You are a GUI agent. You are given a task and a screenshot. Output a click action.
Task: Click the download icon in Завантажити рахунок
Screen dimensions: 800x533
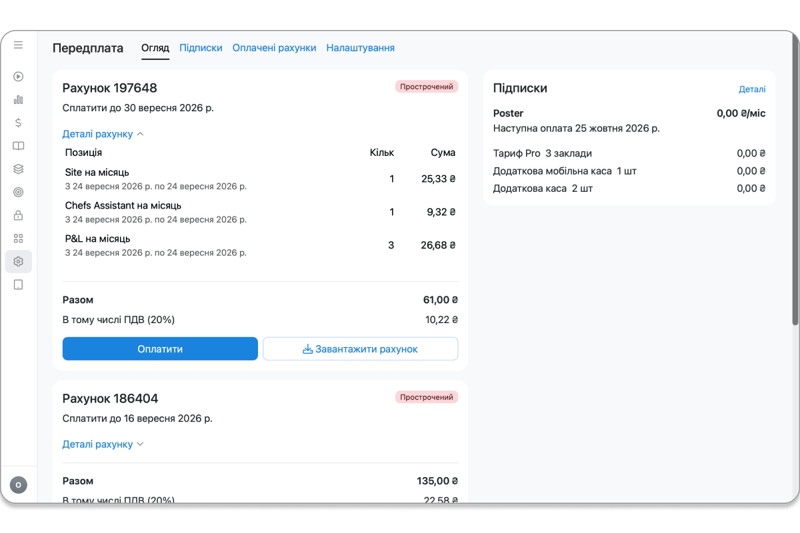pyautogui.click(x=308, y=349)
